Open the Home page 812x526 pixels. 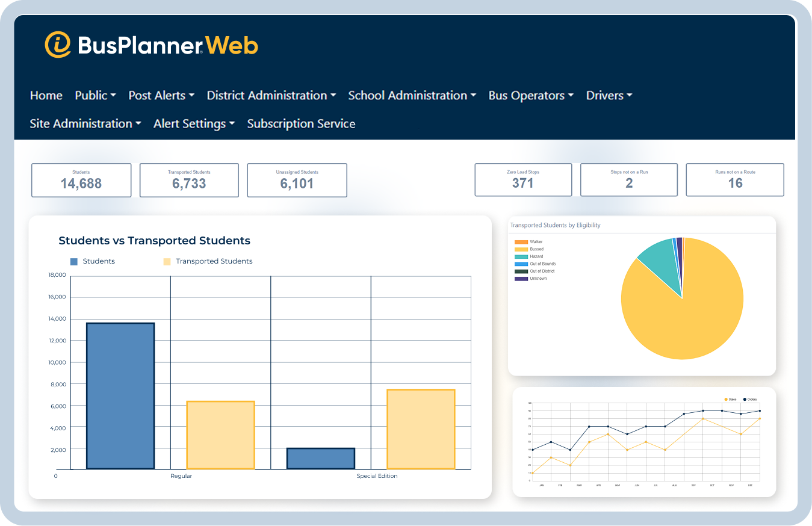point(46,96)
